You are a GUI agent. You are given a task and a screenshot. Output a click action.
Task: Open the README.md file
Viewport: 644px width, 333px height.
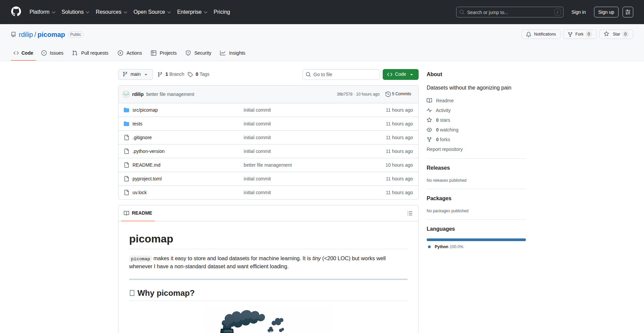tap(146, 165)
